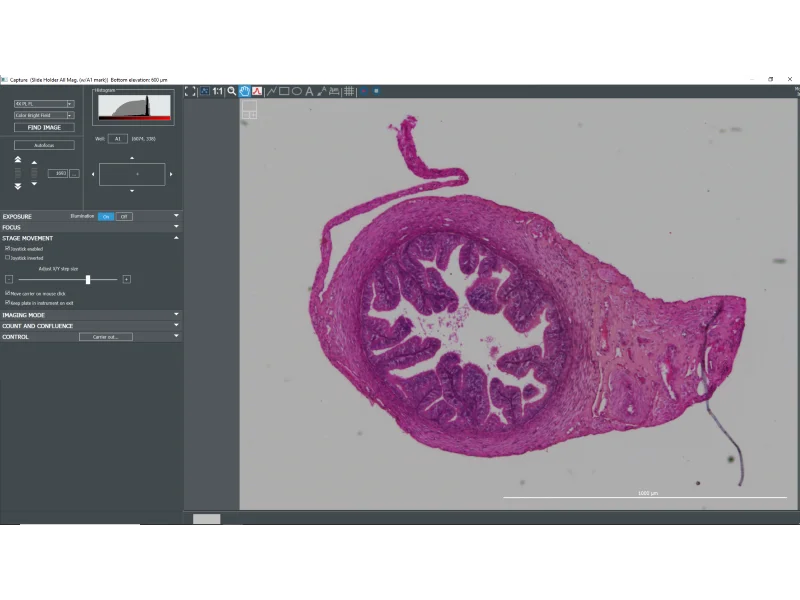Select the ellipse drawing tool
This screenshot has width=800, height=600.
click(x=296, y=91)
